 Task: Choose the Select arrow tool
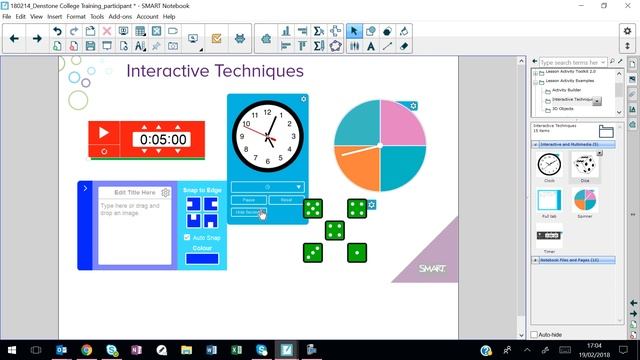[354, 31]
